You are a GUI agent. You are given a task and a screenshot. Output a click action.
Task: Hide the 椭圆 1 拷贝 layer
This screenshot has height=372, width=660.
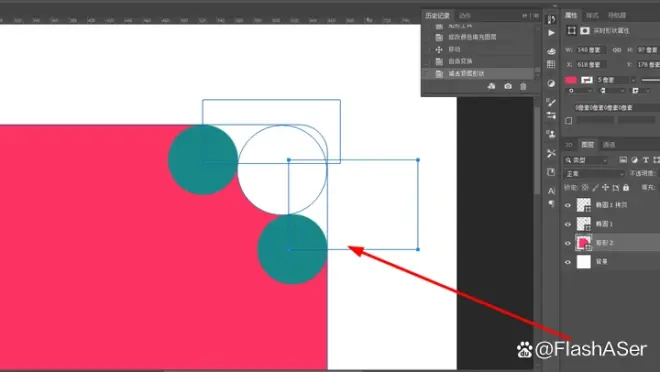coord(568,205)
